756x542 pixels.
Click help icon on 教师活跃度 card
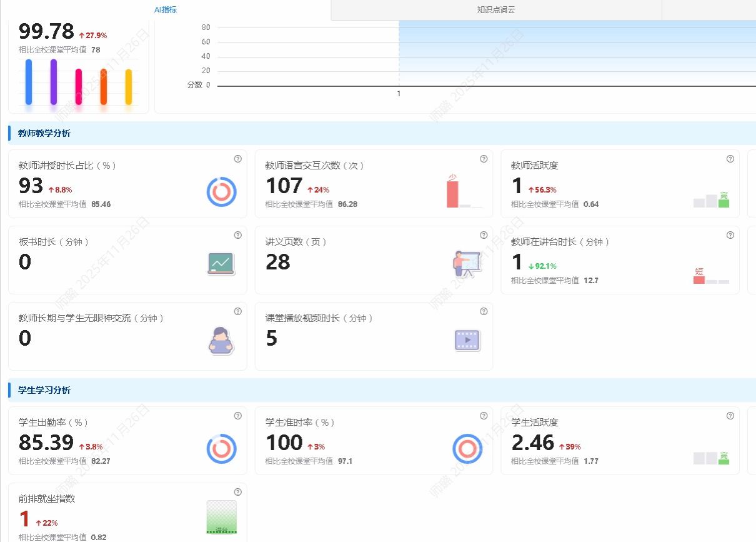tap(730, 159)
